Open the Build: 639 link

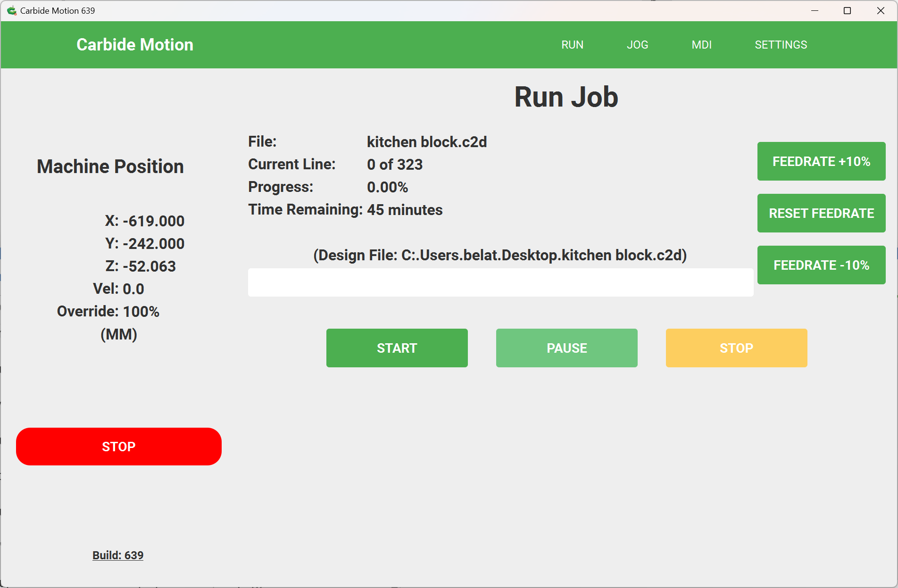(118, 555)
